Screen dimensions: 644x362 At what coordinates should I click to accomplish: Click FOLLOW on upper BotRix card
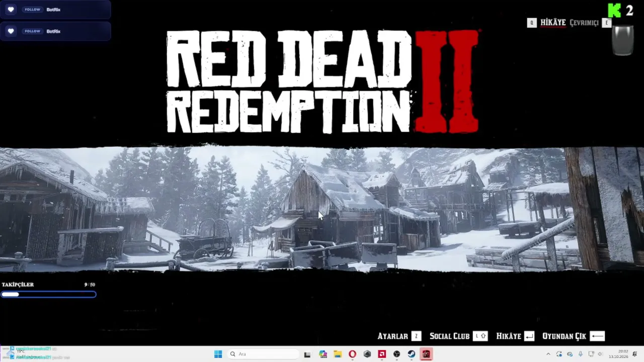32,10
